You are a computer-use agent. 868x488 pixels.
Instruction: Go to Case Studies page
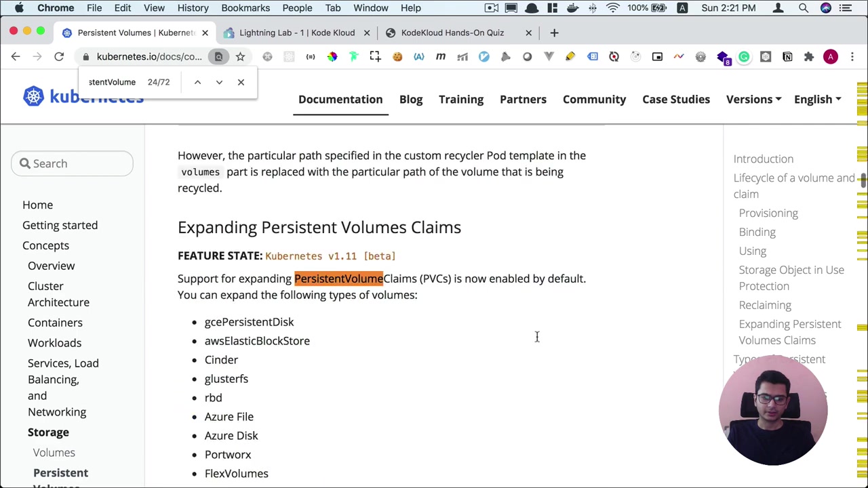[676, 99]
